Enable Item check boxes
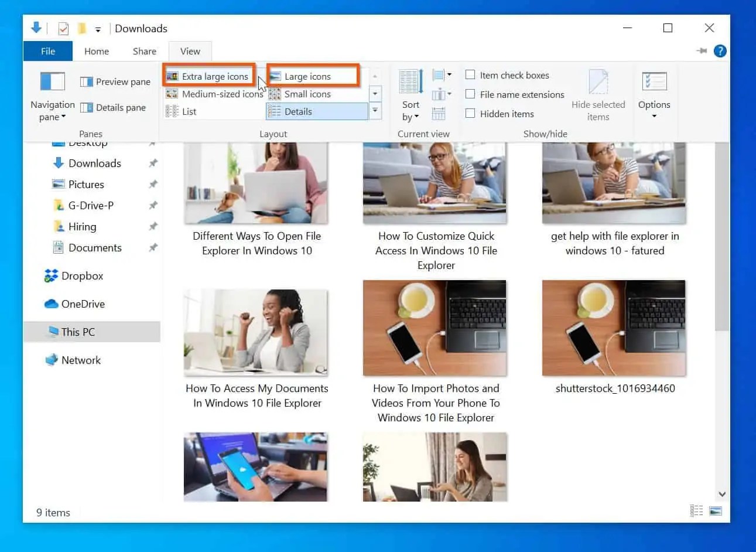756x552 pixels. pyautogui.click(x=471, y=75)
